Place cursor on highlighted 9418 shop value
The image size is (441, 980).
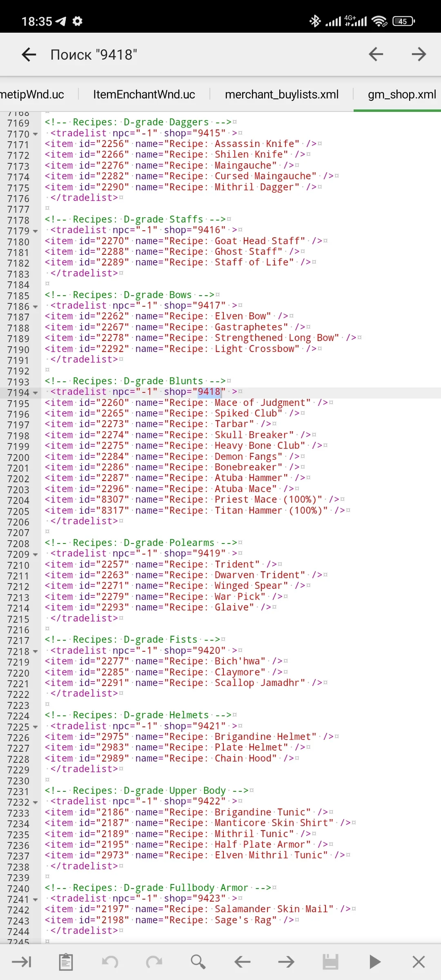209,392
